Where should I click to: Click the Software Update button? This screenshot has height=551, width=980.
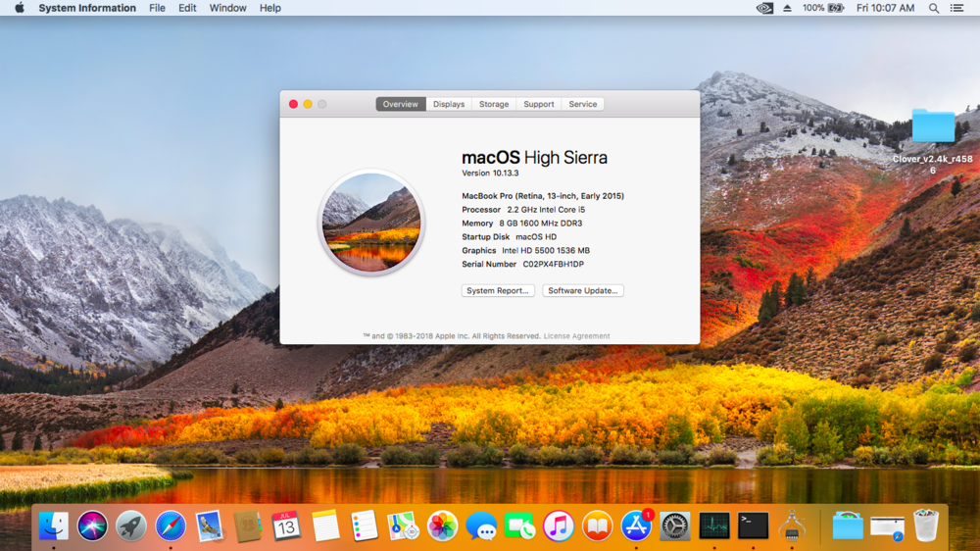click(583, 291)
